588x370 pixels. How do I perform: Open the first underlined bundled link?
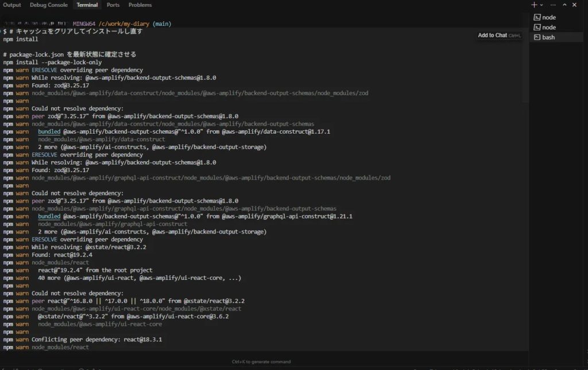pyautogui.click(x=49, y=131)
